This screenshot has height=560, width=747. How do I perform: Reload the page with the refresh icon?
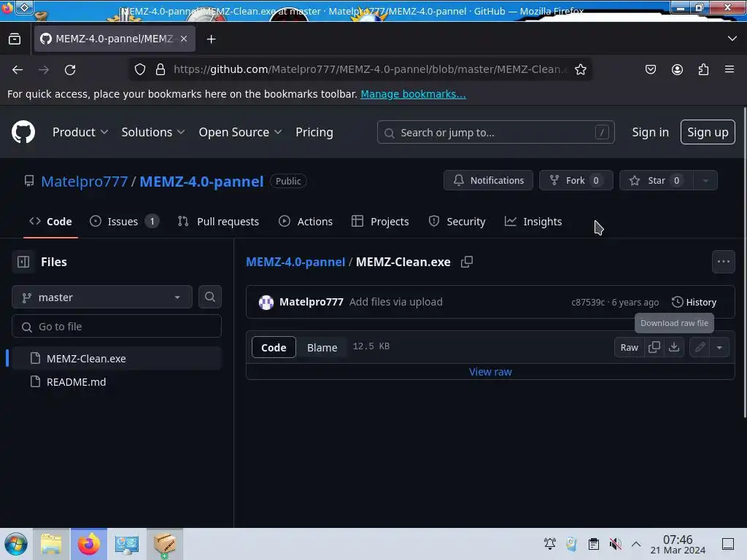tap(70, 70)
